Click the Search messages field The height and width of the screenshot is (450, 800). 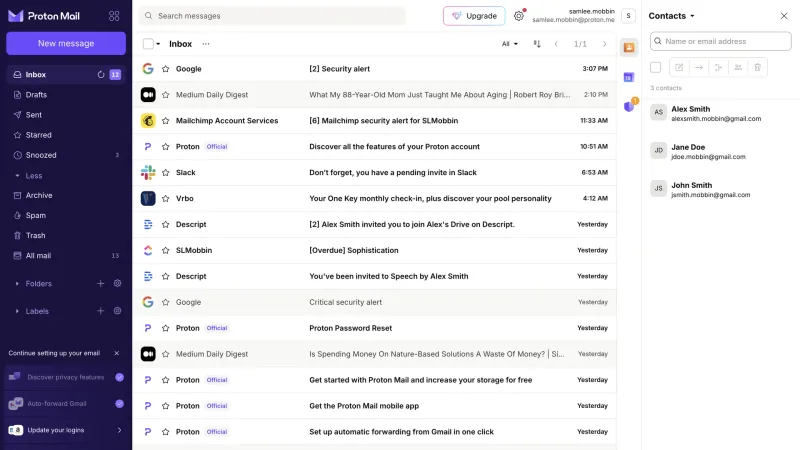coord(272,16)
